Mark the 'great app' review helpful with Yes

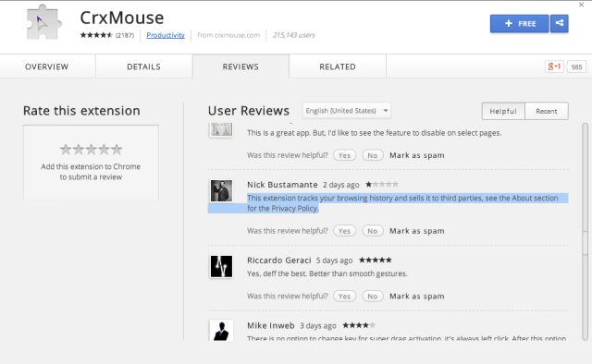click(344, 155)
